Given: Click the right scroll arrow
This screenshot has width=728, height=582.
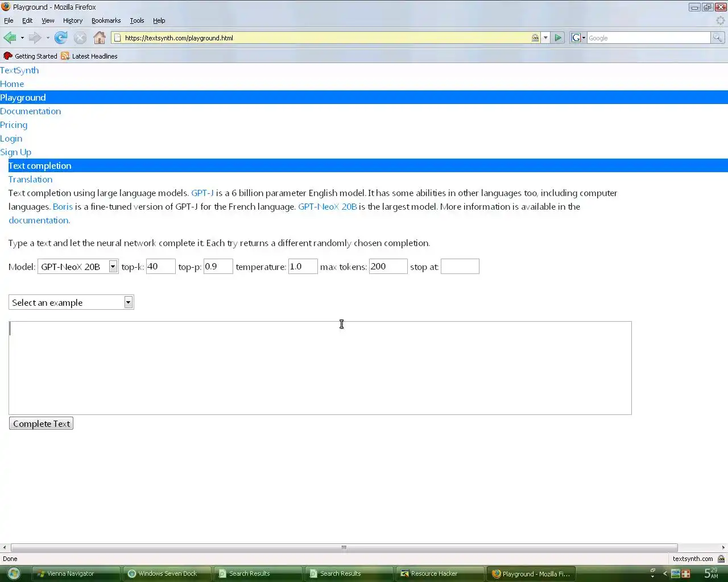Looking at the screenshot, I should click(x=723, y=548).
